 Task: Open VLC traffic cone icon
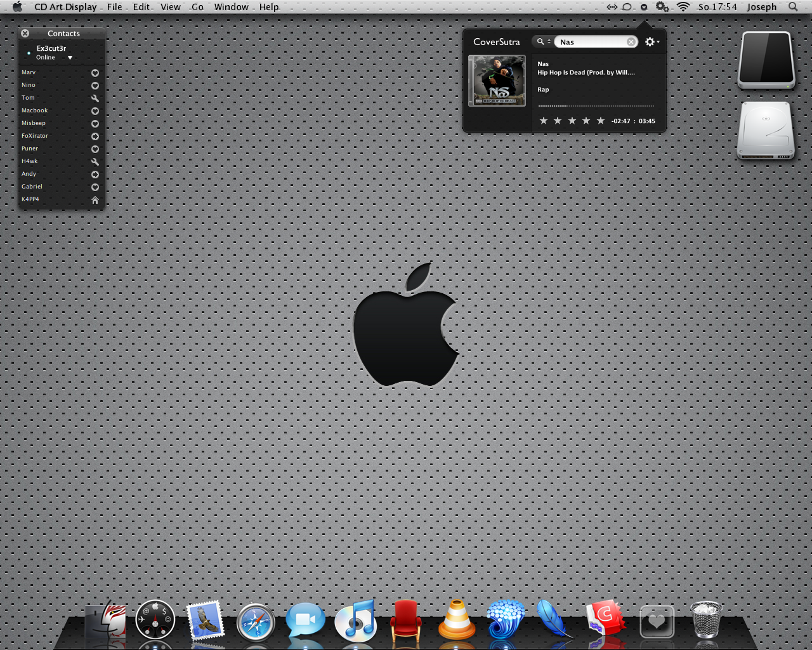(457, 619)
